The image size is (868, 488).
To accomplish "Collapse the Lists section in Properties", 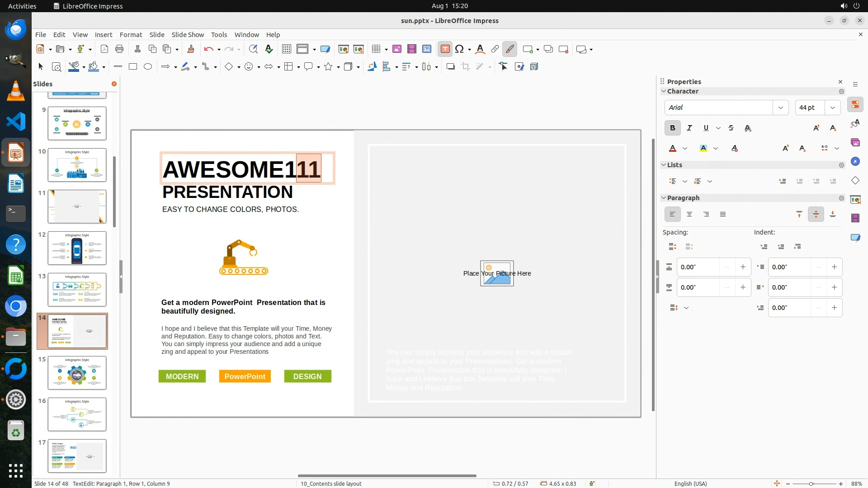I will point(664,165).
